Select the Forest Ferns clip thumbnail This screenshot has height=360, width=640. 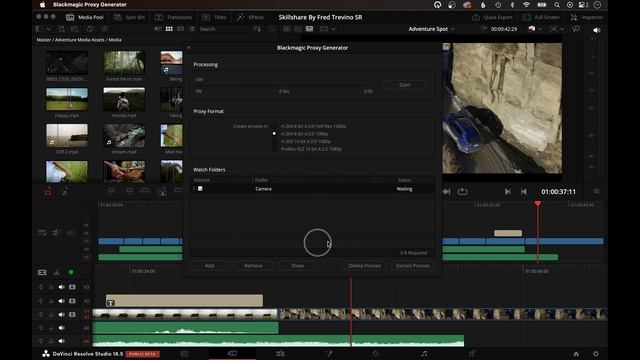click(x=124, y=62)
